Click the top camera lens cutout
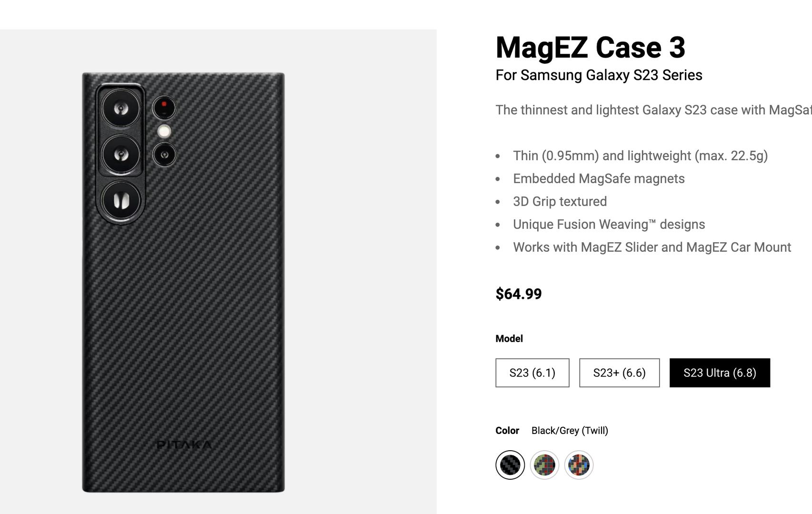 (121, 109)
